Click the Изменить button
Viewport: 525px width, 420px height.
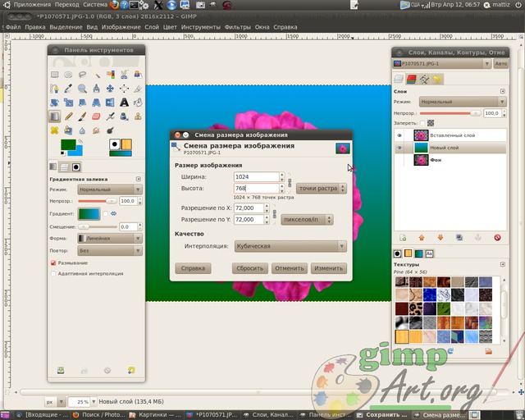[328, 268]
